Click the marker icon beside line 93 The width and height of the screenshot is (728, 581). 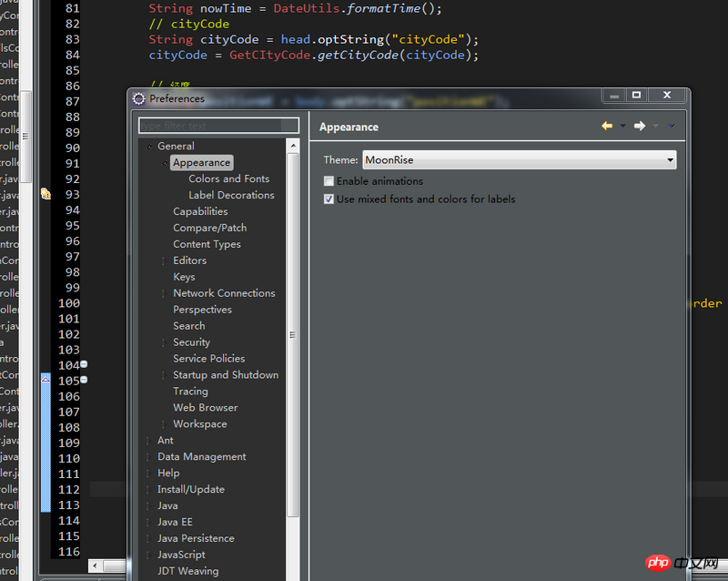pos(45,194)
